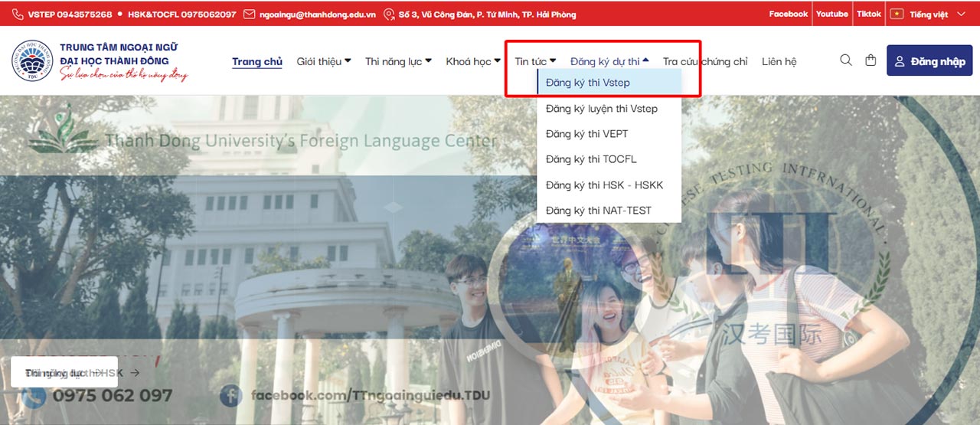980x425 pixels.
Task: Click the HSK banner button with arrow
Action: point(64,372)
